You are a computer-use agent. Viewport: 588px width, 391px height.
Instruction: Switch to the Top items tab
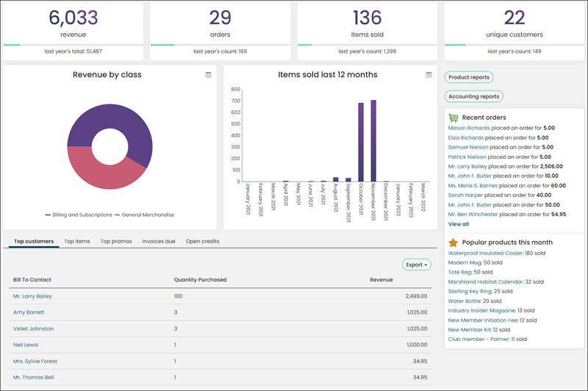[77, 241]
